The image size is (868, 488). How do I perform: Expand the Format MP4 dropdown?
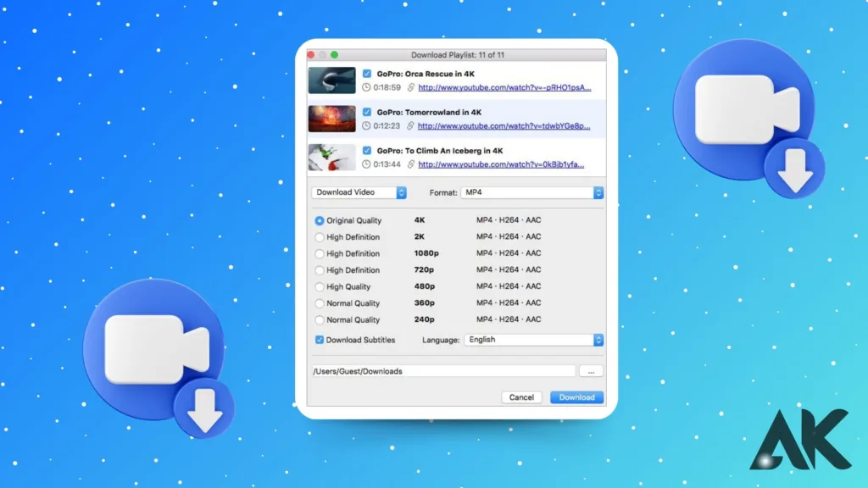[x=531, y=192]
